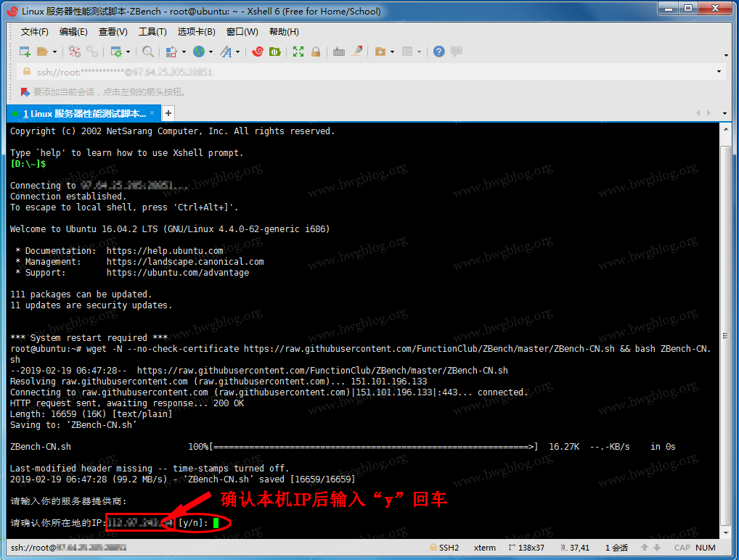Click the https://ubuntu.com/advantage text
Screen dimensions: 739x560
click(178, 272)
